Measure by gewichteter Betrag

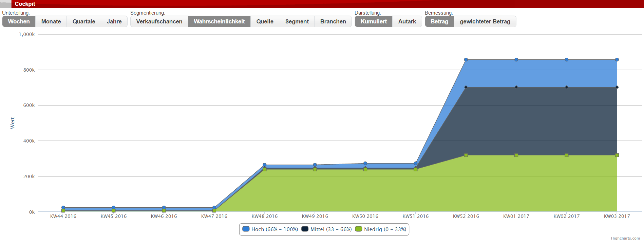pos(485,21)
